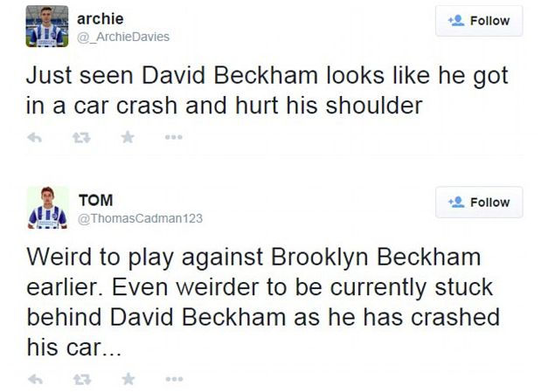Favorite archie's tweet with the star
Image resolution: width=555 pixels, height=392 pixels.
[128, 137]
